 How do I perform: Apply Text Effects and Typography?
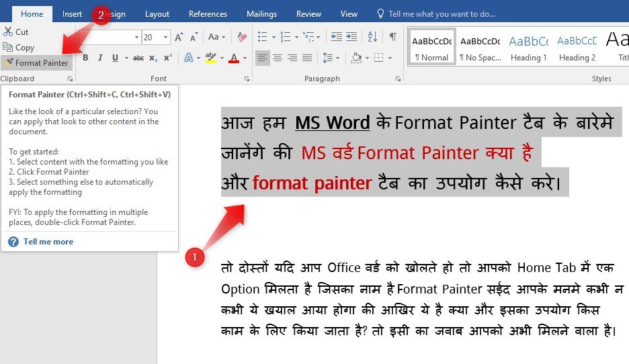(189, 58)
